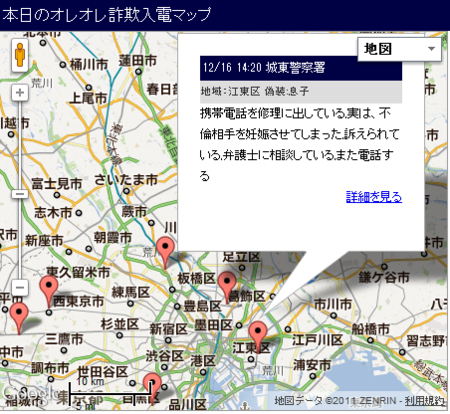Click the Street View pegman icon
Viewport: 450px width, 414px height.
coord(20,55)
